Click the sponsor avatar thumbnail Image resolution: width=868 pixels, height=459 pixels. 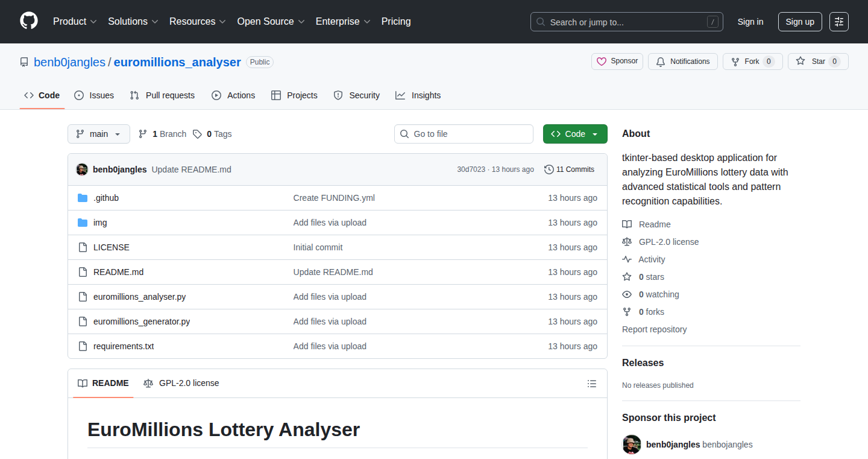click(632, 445)
